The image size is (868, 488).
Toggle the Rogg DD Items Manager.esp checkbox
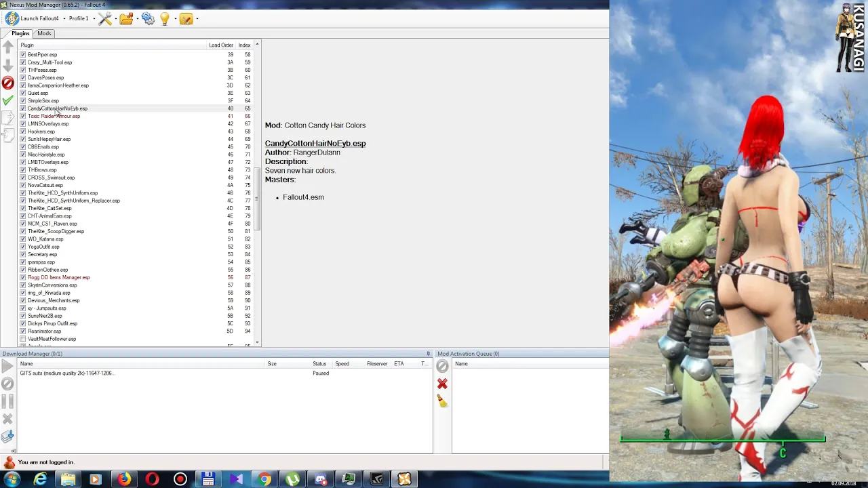click(23, 277)
